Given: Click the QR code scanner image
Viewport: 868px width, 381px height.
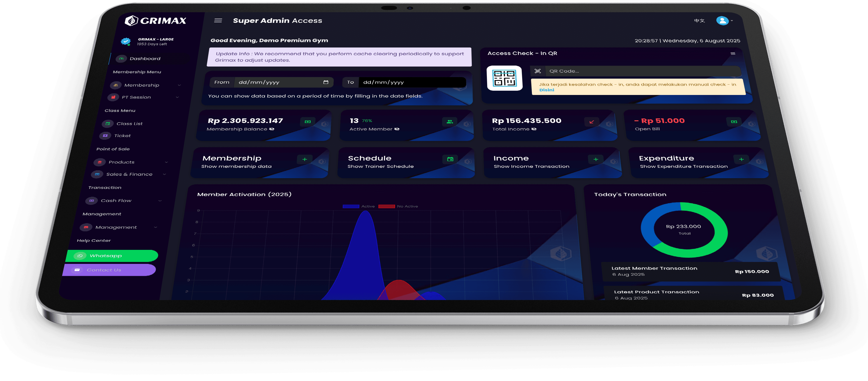Looking at the screenshot, I should (x=505, y=78).
